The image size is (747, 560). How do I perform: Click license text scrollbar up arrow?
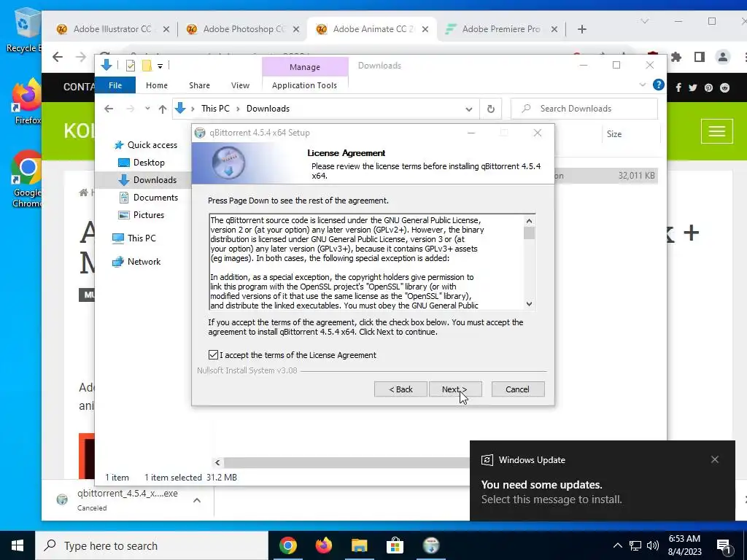[x=529, y=221]
